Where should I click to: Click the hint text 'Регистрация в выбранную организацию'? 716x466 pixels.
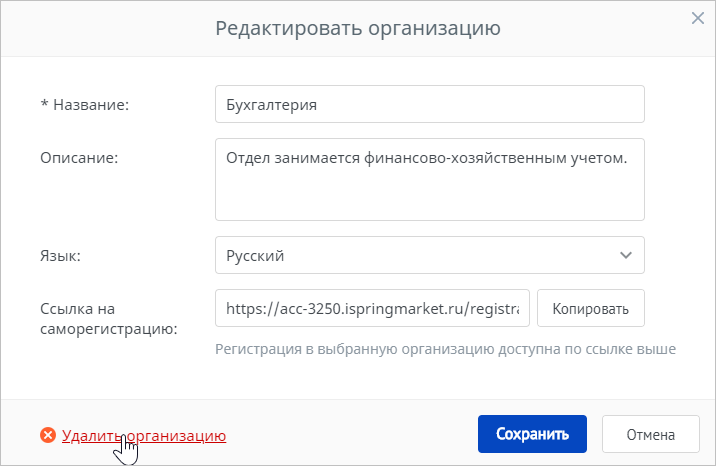[355, 349]
